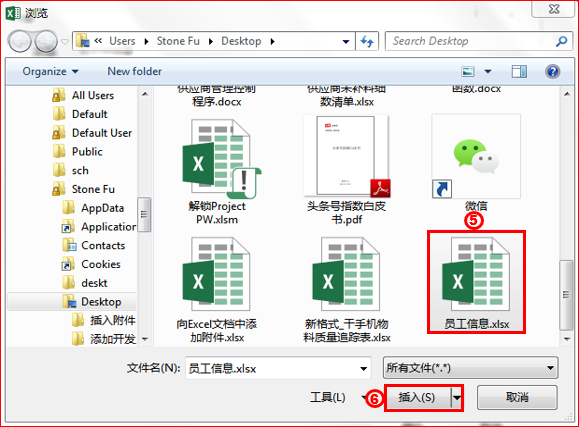This screenshot has height=427, width=579.
Task: Open the help question mark icon
Action: coord(552,71)
